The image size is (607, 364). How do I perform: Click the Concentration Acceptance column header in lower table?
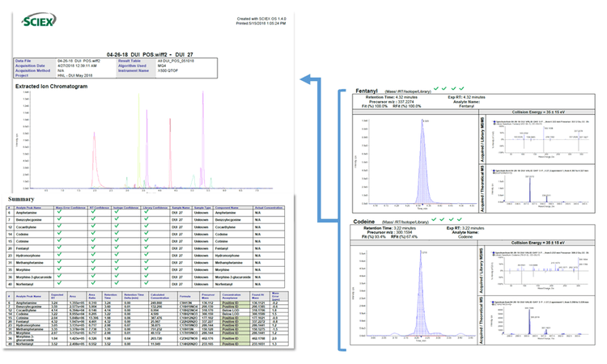233,296
